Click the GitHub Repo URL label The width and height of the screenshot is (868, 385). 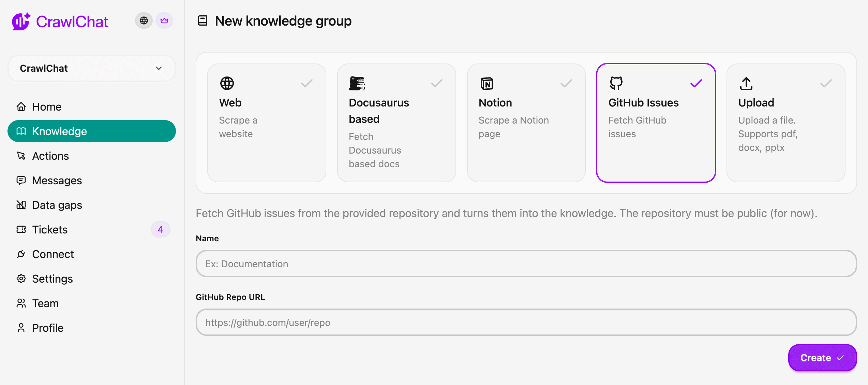pos(230,297)
